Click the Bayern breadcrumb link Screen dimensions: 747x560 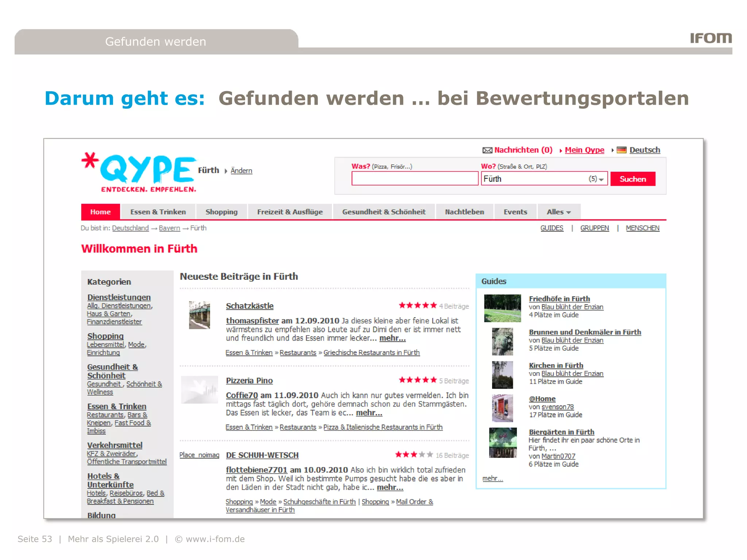tap(170, 228)
